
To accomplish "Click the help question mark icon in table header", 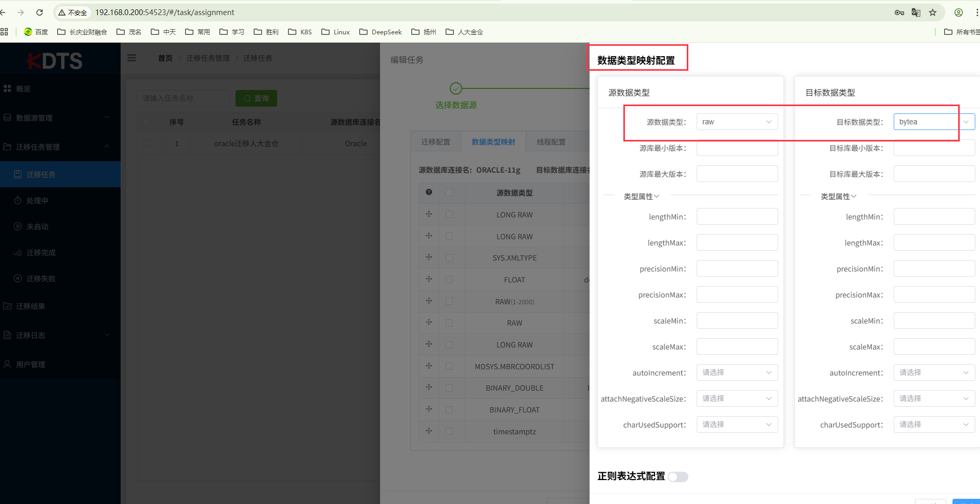I will coord(429,192).
